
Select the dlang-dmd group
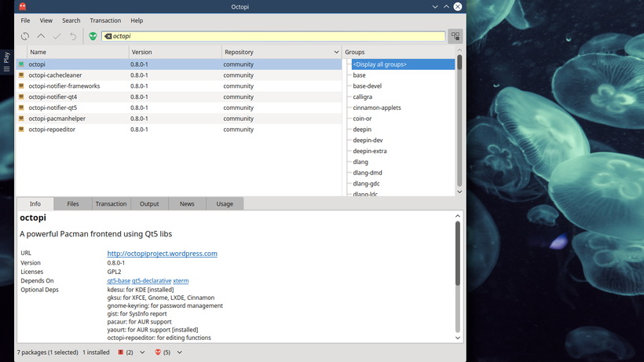click(368, 173)
